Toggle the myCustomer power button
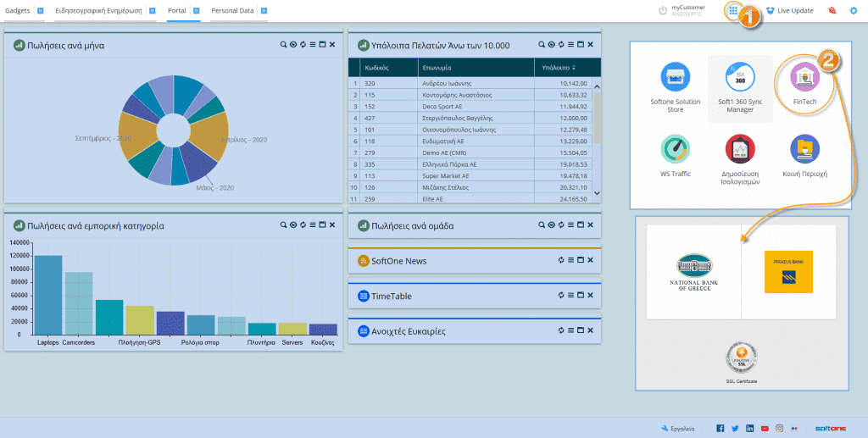This screenshot has width=868, height=438. (x=663, y=11)
